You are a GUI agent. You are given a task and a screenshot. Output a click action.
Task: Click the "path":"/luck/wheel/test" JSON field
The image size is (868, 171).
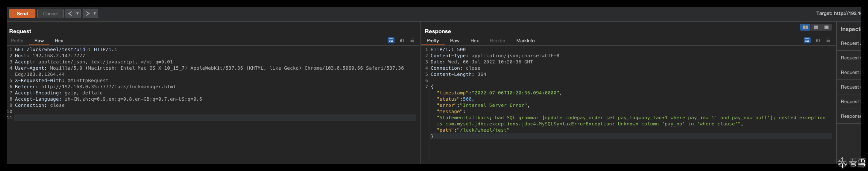(x=473, y=130)
